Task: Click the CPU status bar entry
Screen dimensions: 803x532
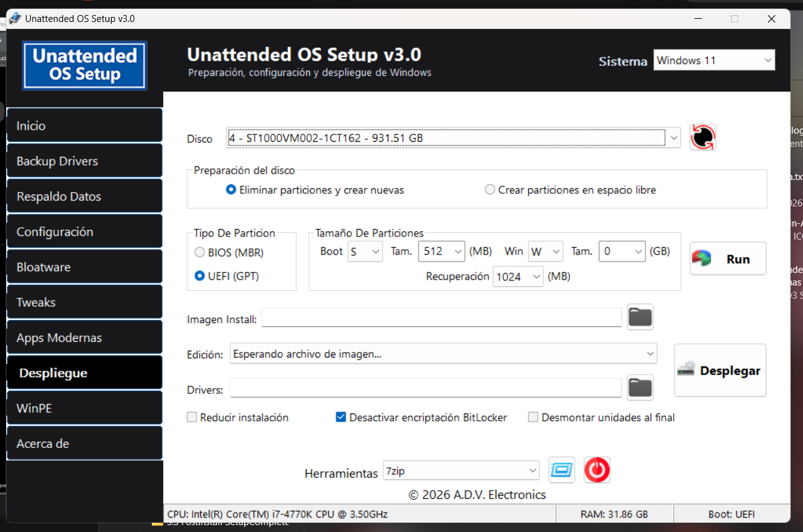Action: 359,514
